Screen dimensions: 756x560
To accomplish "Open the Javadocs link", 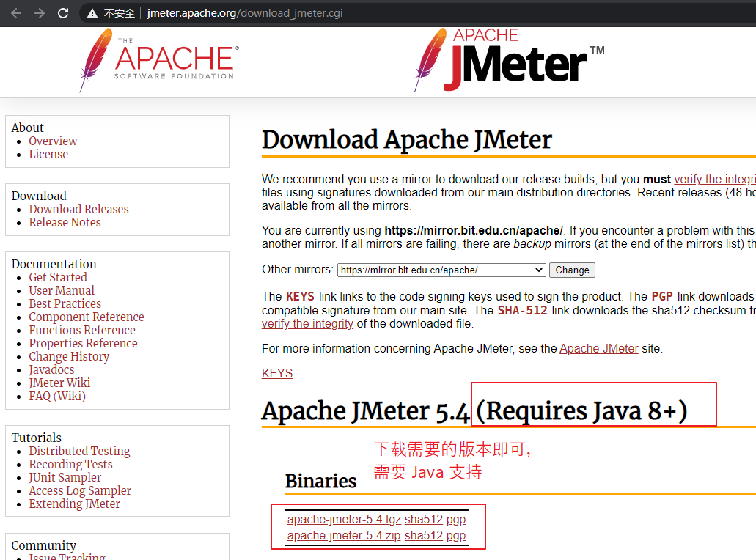I will pos(51,369).
